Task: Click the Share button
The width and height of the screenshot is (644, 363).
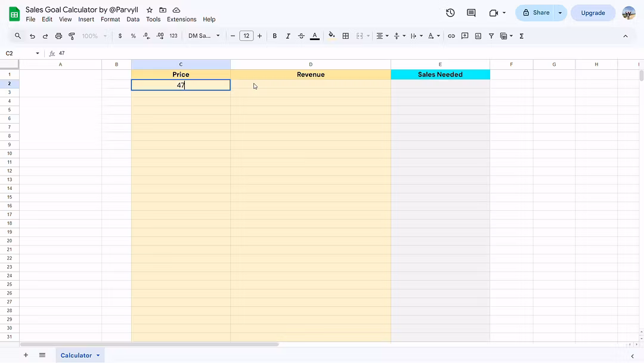Action: click(x=535, y=13)
